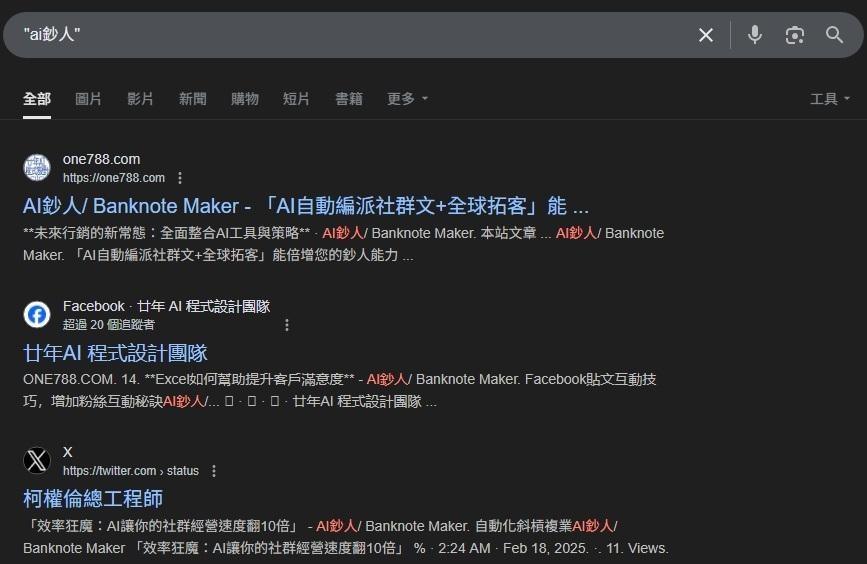Screen dimensions: 867x564
Task: Open the 廿年AI 程式設計團隊 result title
Action: 115,353
